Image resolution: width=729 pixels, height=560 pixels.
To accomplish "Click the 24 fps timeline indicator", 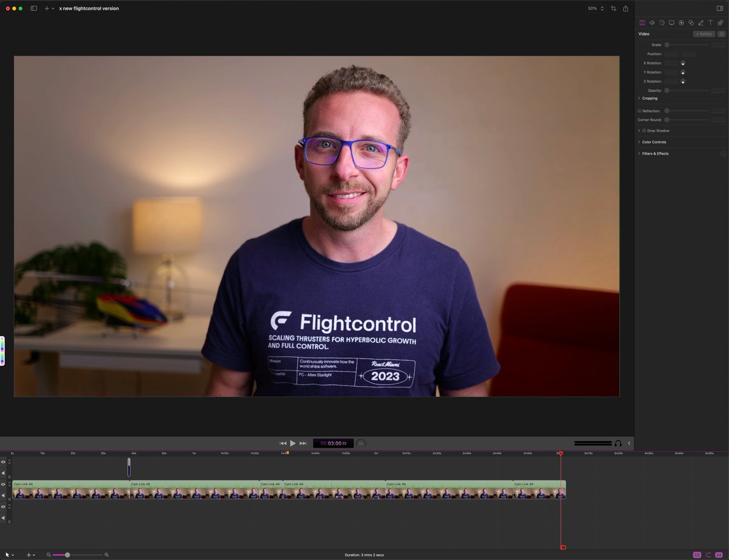I will click(x=719, y=555).
